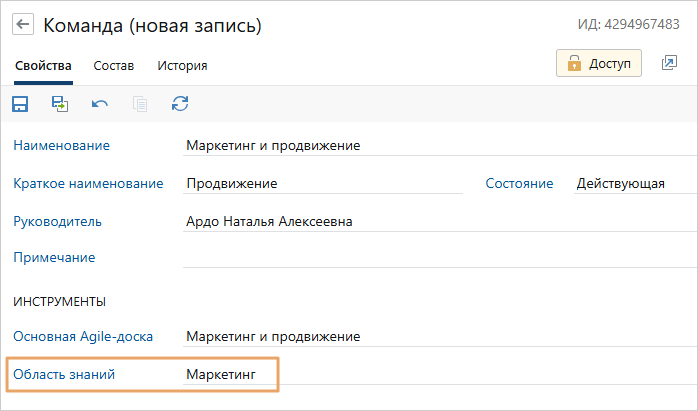Click the ИНСТРУМЕНТЫ section header
The width and height of the screenshot is (698, 411).
tap(60, 301)
